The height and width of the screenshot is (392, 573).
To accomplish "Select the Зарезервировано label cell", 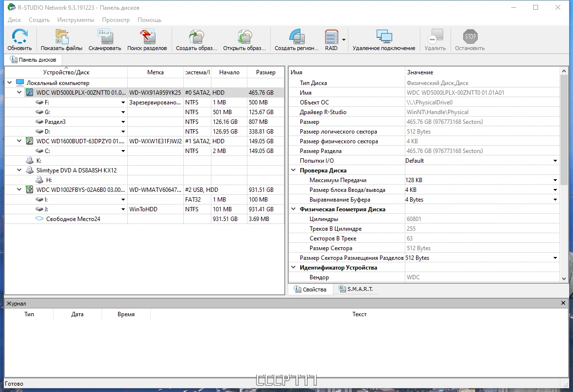I will [155, 102].
